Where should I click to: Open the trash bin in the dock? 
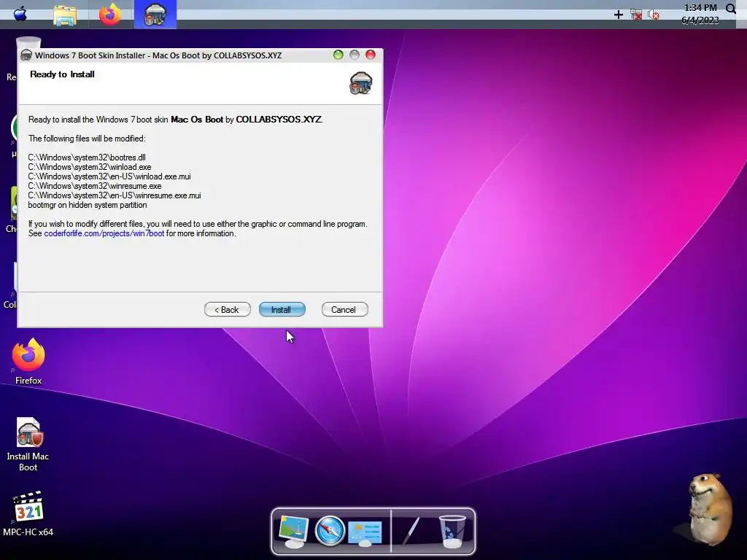click(452, 532)
